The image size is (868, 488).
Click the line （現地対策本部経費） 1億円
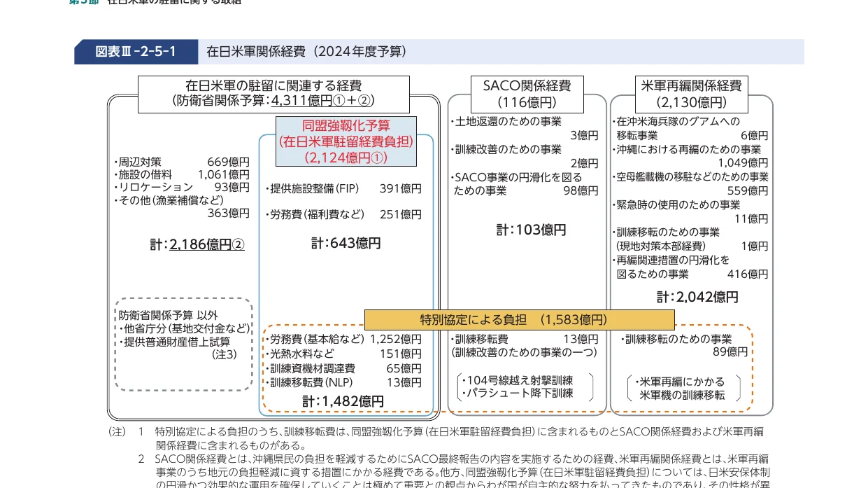(692, 246)
